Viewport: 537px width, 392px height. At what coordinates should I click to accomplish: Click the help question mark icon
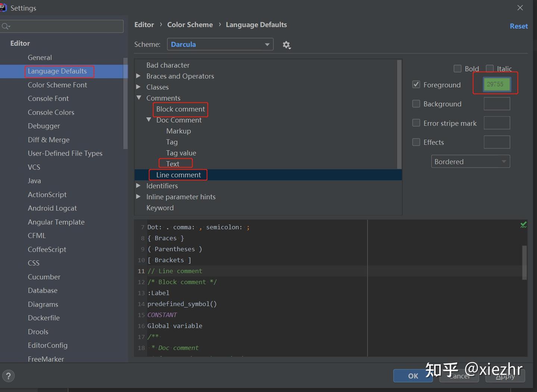click(x=8, y=376)
